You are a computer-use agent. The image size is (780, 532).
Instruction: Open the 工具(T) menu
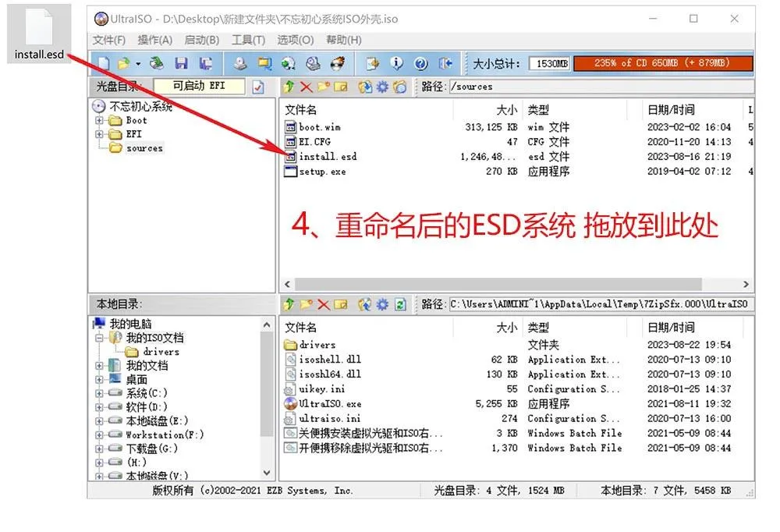click(x=247, y=40)
